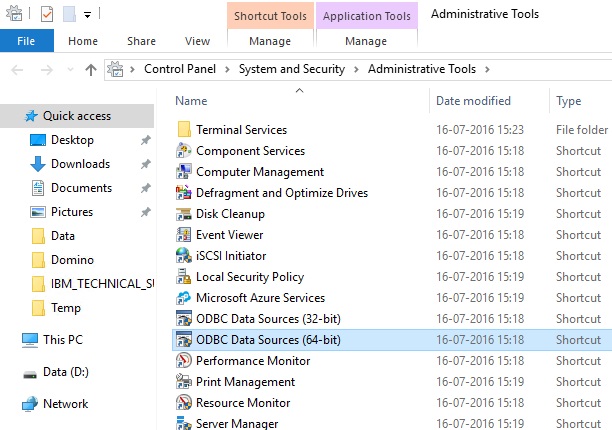This screenshot has width=612, height=430.
Task: Switch to the View ribbon tab
Action: 197,41
